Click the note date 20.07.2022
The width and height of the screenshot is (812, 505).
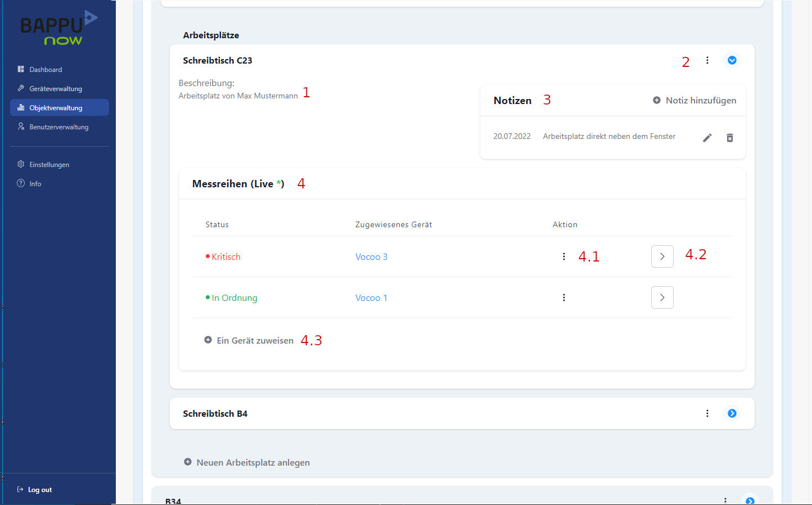[x=512, y=136]
